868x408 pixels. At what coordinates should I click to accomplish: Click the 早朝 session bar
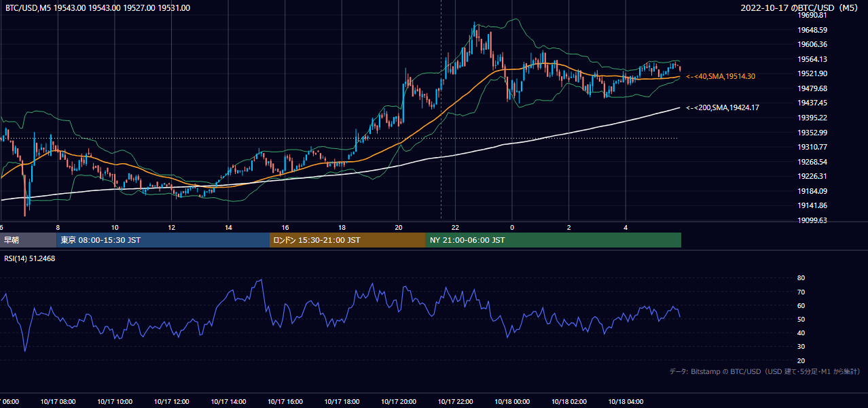(x=28, y=240)
